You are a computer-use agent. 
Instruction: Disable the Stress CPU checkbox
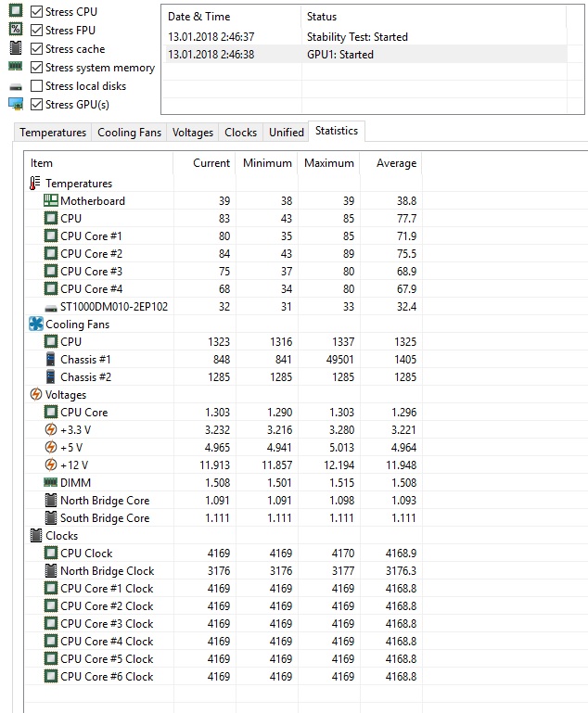click(36, 12)
